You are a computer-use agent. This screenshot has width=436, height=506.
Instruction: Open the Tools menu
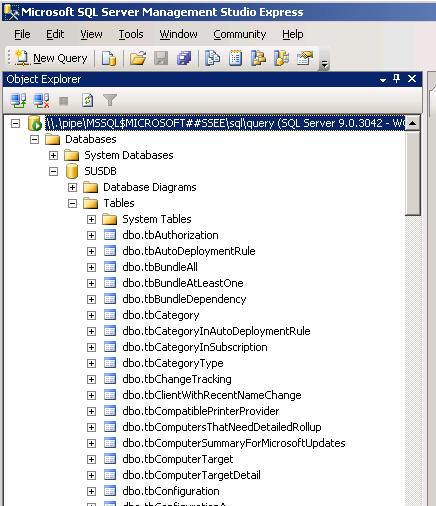pyautogui.click(x=131, y=34)
